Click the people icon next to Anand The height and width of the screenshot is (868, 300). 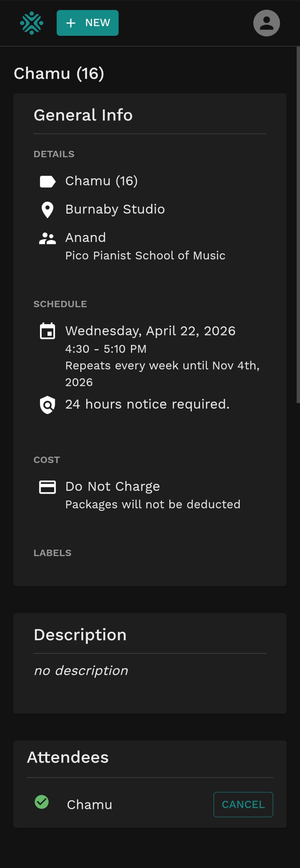pos(47,239)
